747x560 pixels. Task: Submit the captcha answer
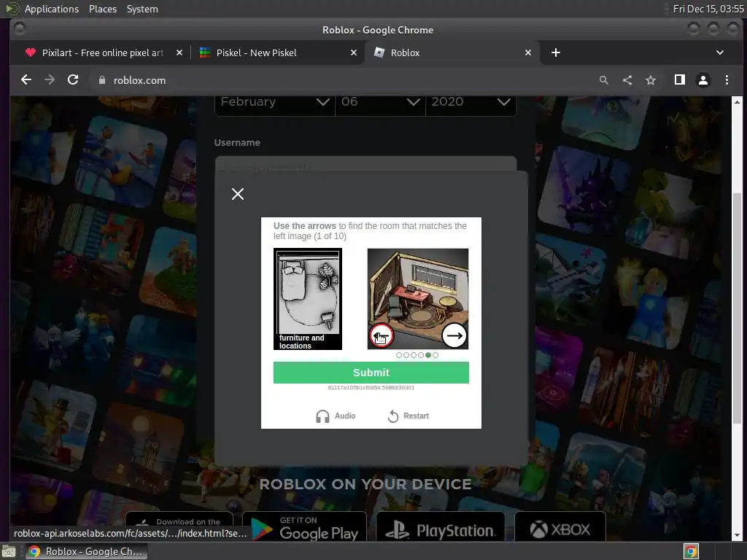(x=371, y=373)
